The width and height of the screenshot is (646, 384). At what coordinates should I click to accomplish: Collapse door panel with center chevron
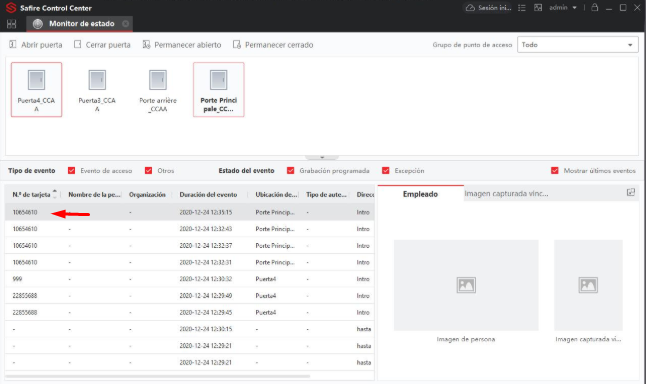pos(322,157)
